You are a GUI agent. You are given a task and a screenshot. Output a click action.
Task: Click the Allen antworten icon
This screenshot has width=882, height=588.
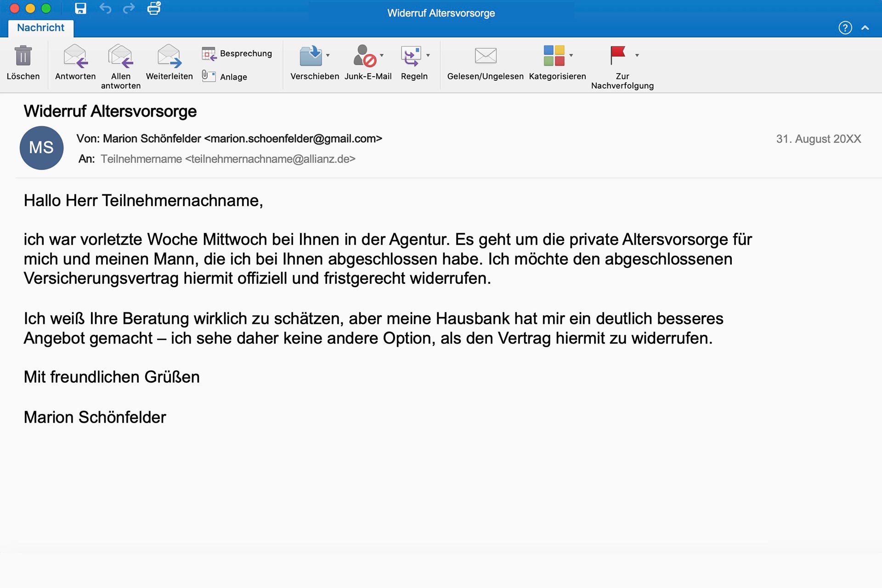(x=121, y=56)
